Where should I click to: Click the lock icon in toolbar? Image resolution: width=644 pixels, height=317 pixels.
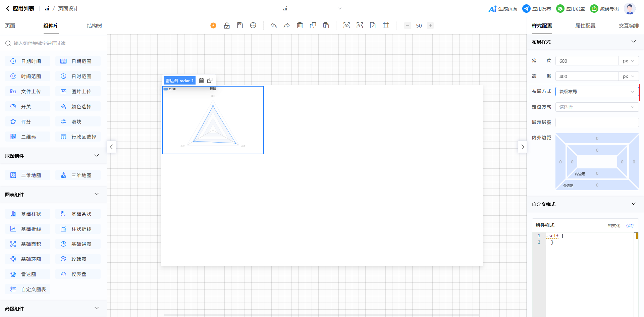pyautogui.click(x=227, y=25)
